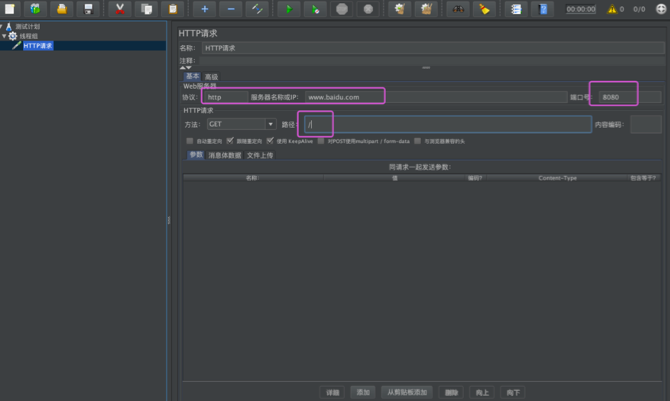
Task: Switch to the 高级 tab
Action: [x=211, y=77]
